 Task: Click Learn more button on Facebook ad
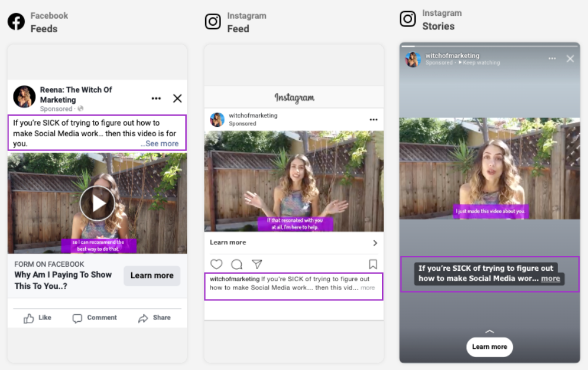coord(152,275)
